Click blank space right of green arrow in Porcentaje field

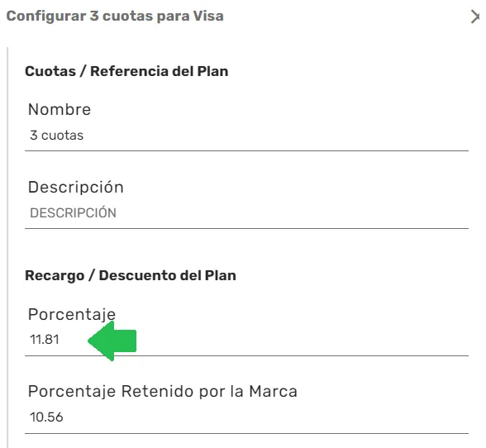pos(303,340)
